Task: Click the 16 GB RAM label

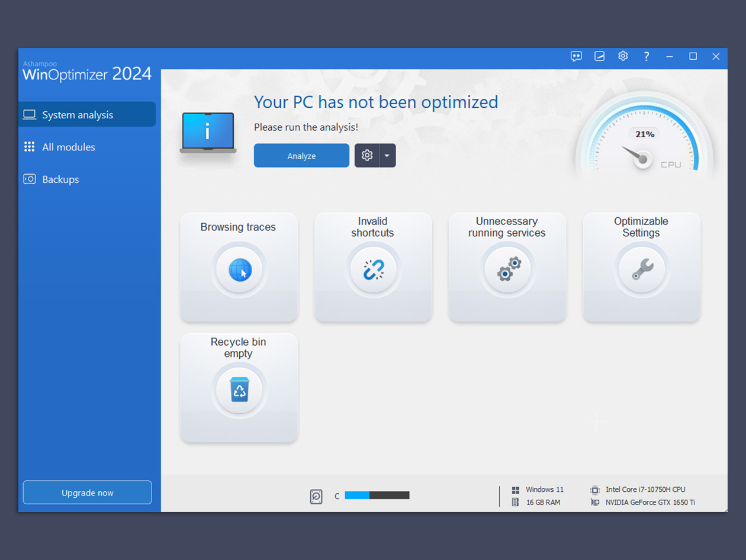Action: click(x=544, y=503)
